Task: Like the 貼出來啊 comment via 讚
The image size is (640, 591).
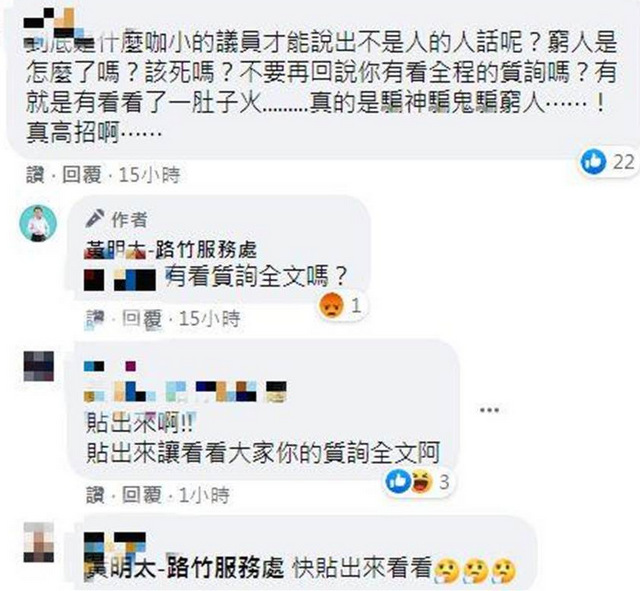Action: click(96, 495)
